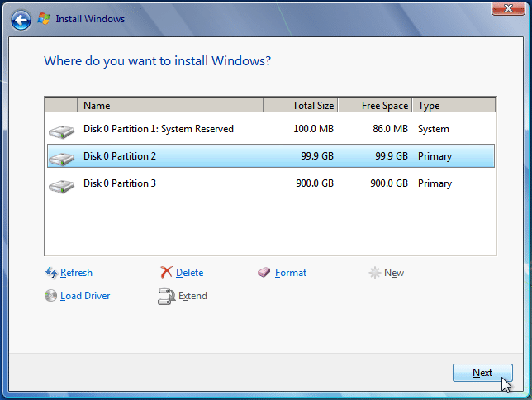Viewport: 532px width, 400px height.
Task: Go back using the blue arrow button
Action: [x=21, y=20]
